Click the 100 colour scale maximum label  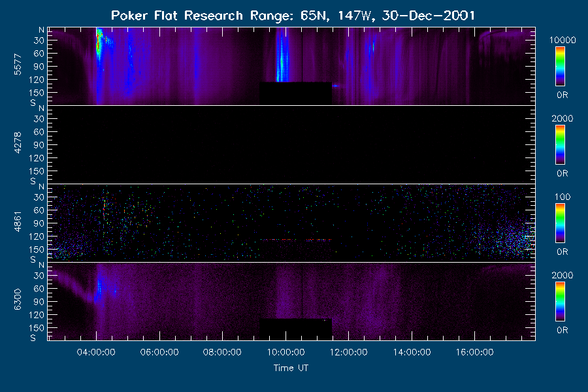[x=563, y=197]
